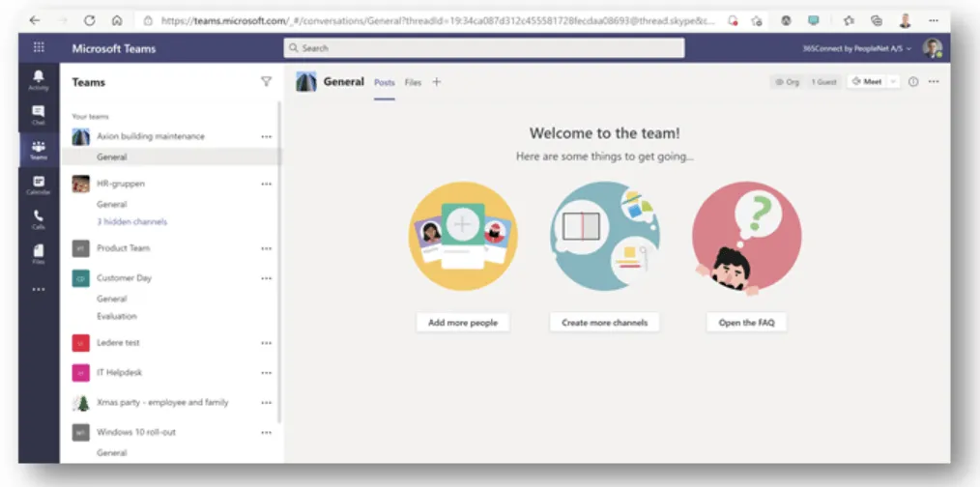
Task: Switch to the Posts tab
Action: pos(385,82)
